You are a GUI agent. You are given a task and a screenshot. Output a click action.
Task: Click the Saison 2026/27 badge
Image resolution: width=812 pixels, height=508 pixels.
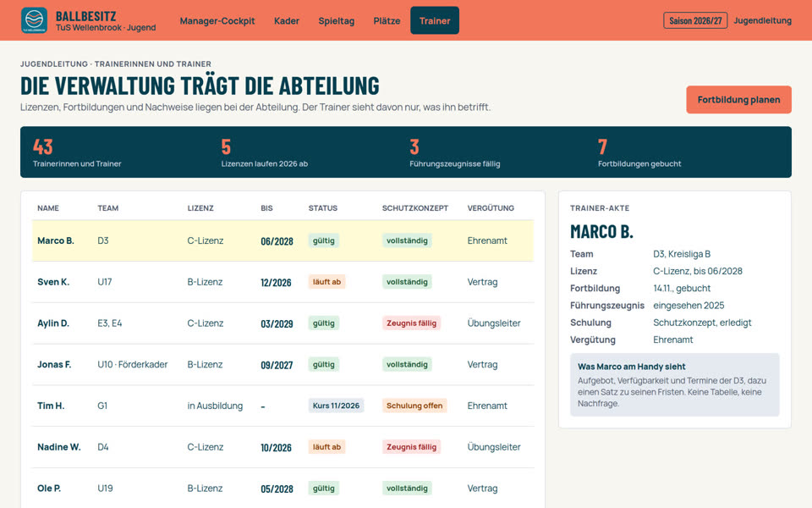[x=695, y=20]
